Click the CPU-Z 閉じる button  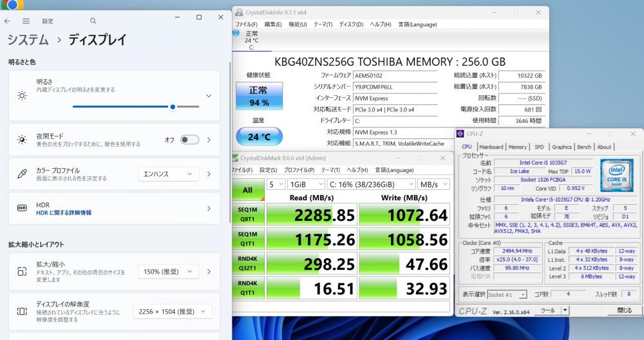coord(624,310)
